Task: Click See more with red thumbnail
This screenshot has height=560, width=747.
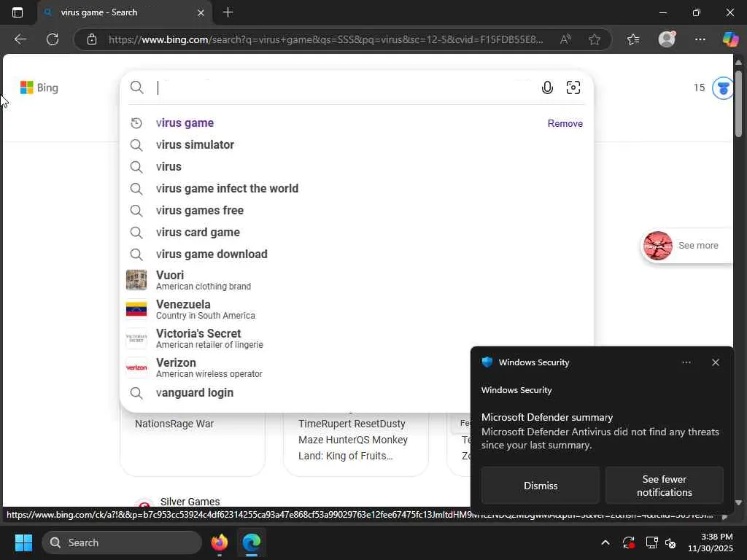Action: pyautogui.click(x=686, y=246)
